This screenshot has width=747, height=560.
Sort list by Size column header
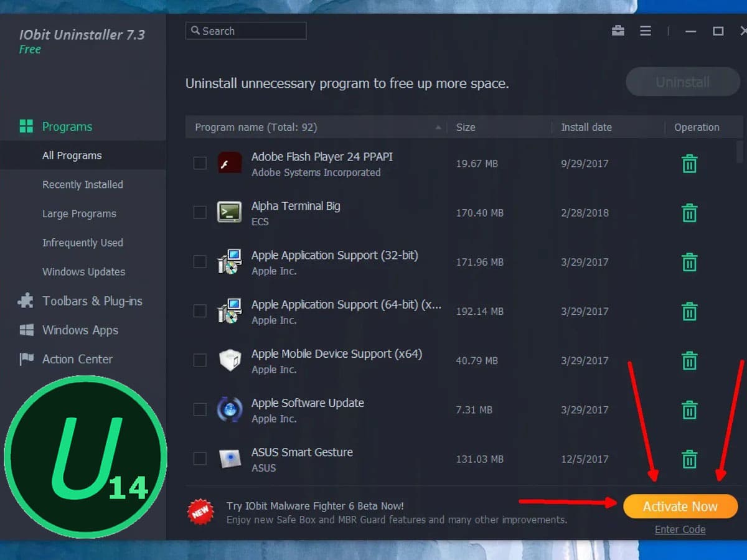tap(466, 127)
